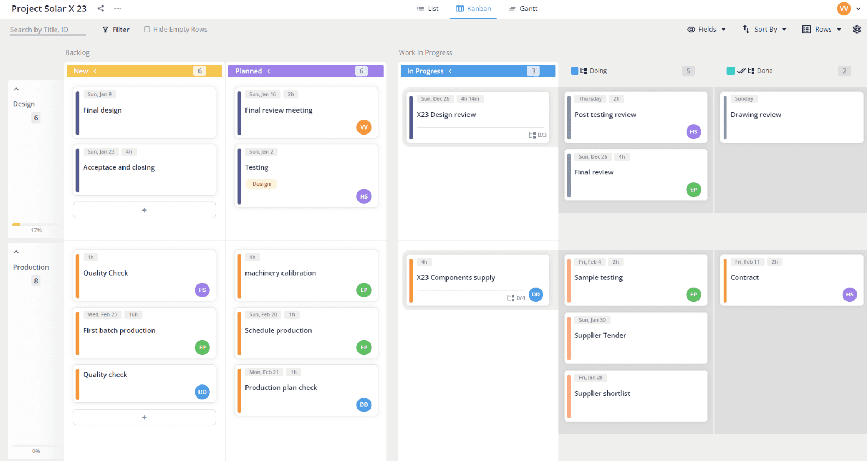Click the DD avatar on X23 Components supply
This screenshot has width=868, height=461.
pyautogui.click(x=536, y=295)
